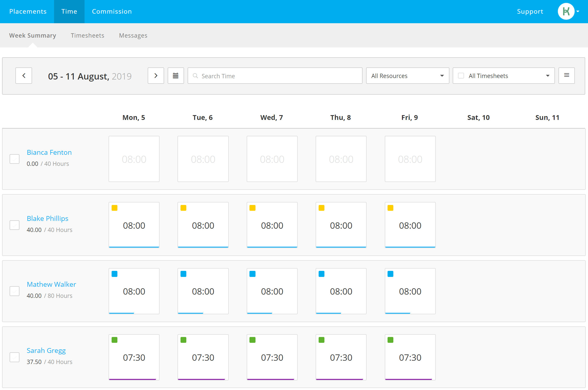Viewport: 588px width, 390px height.
Task: Open Sarah Gregg's Wednesday 07:30 entry
Action: [x=272, y=357]
